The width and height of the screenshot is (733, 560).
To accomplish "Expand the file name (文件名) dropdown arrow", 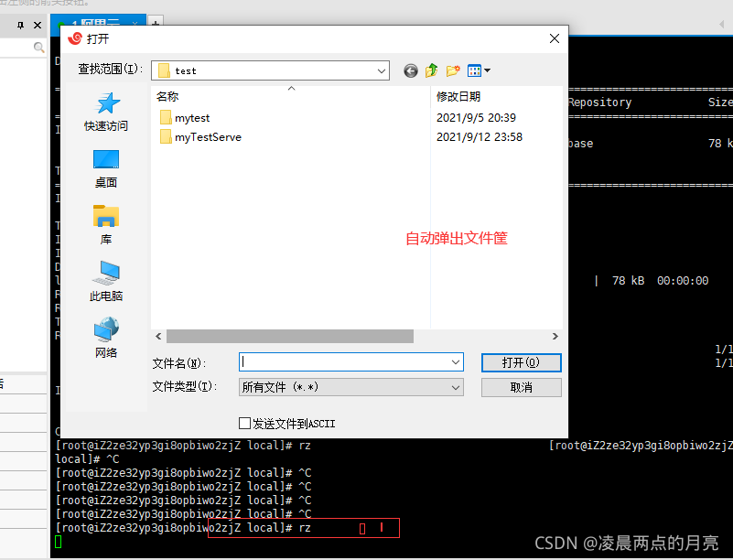I will pos(456,362).
